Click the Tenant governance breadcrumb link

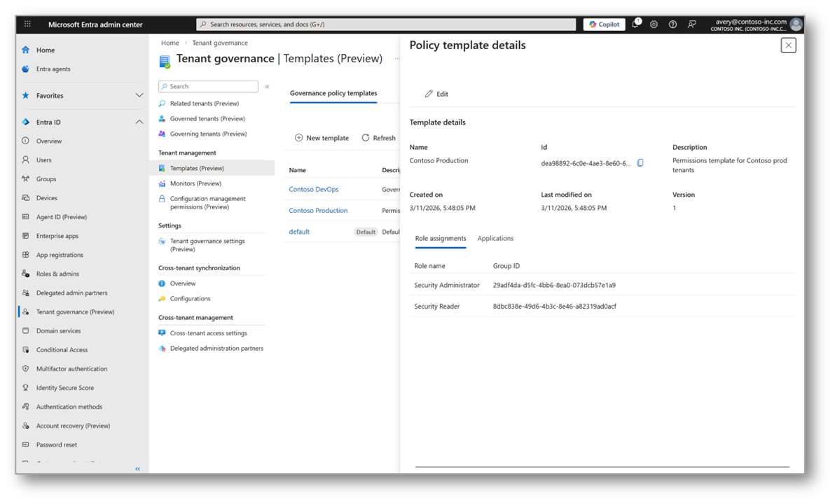click(x=220, y=43)
